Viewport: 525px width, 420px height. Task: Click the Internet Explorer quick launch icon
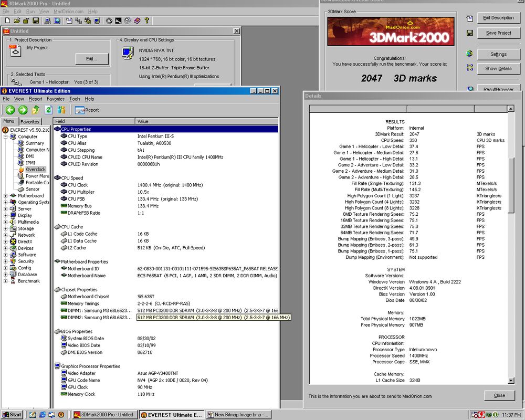[42, 415]
